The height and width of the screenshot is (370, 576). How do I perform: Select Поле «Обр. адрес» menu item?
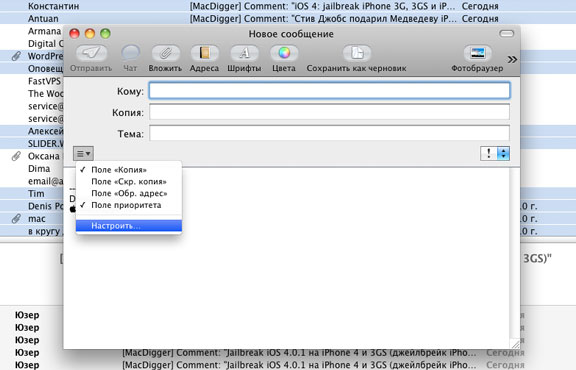point(129,193)
